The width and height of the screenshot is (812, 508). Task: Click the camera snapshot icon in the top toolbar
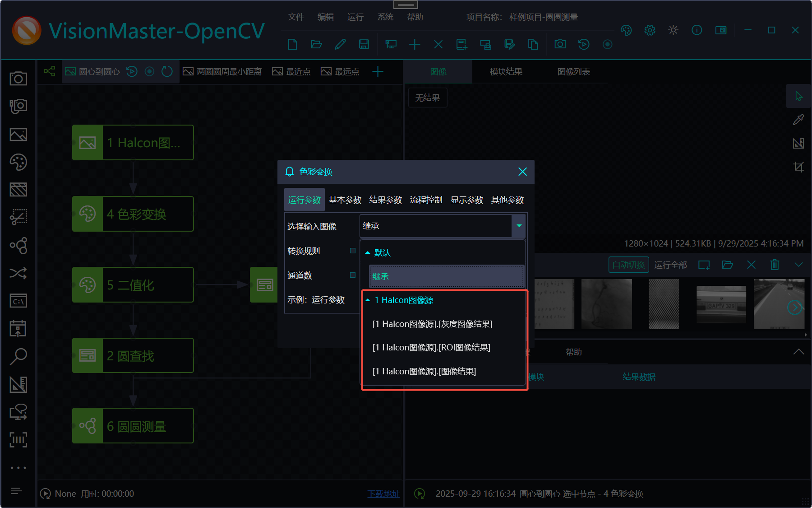(x=560, y=44)
